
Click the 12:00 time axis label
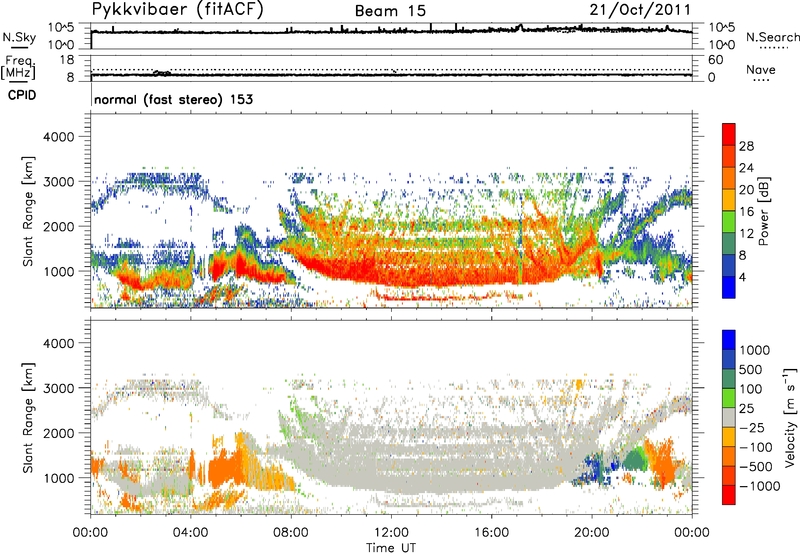click(391, 533)
